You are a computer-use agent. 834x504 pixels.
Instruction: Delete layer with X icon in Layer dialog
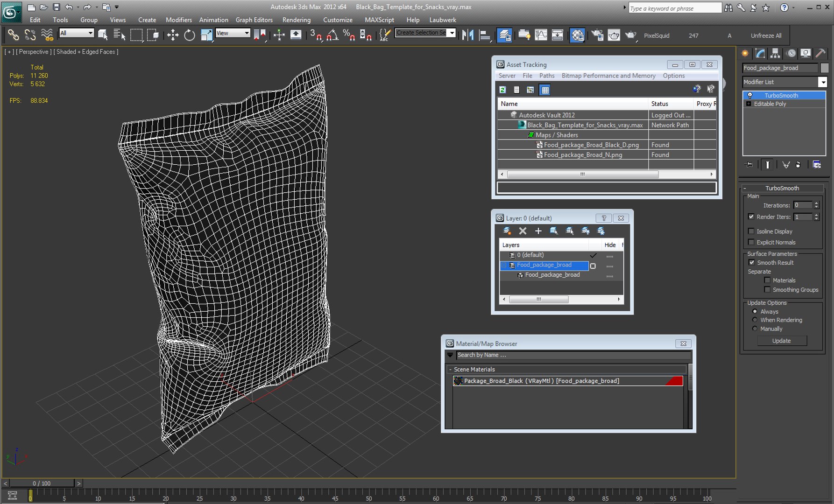click(523, 231)
